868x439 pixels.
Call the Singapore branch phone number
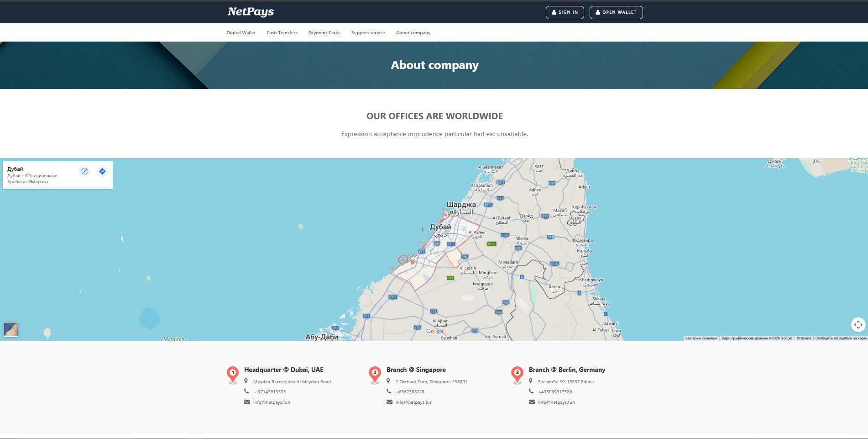click(410, 392)
